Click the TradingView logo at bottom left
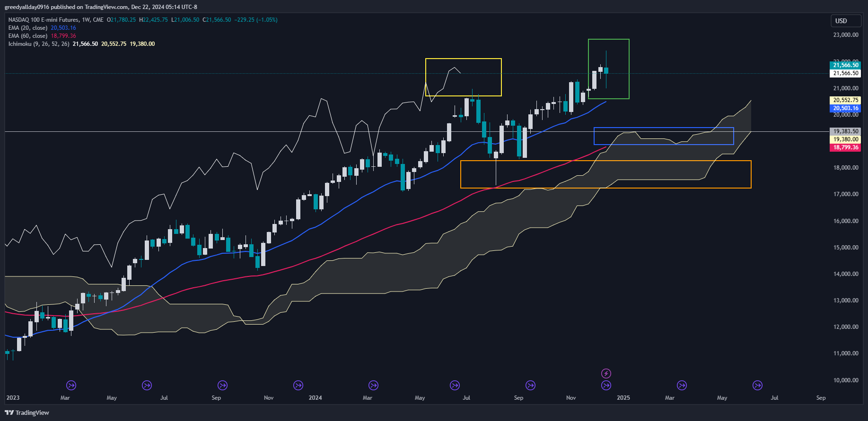 point(27,412)
